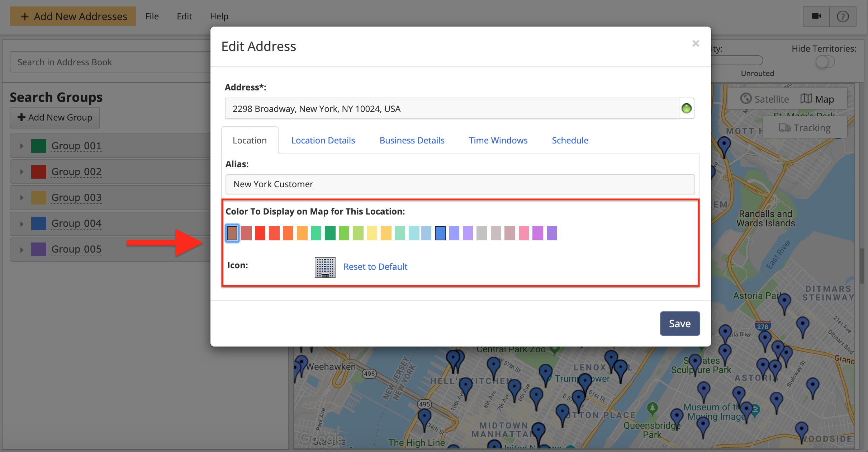Select the bright red color swatch

(260, 233)
